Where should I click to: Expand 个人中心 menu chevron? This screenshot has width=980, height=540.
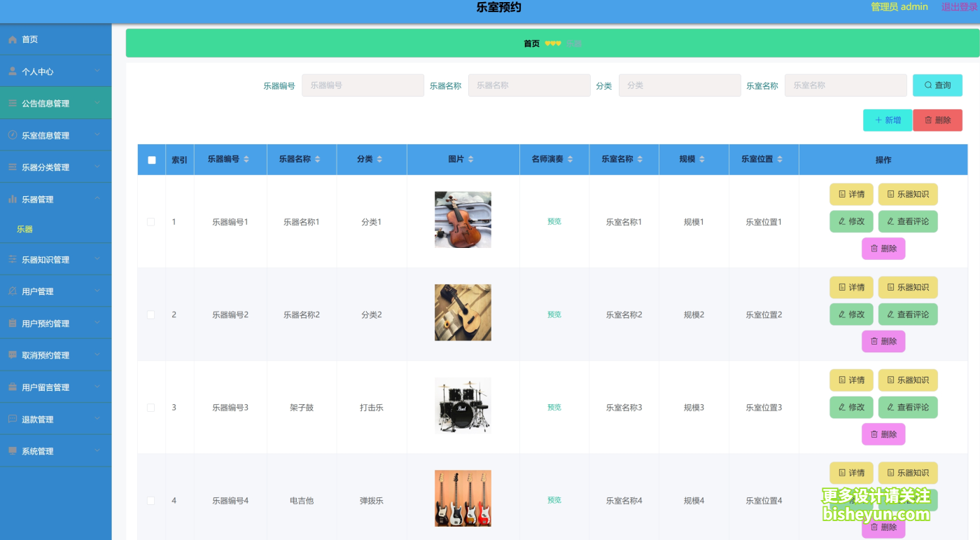[x=97, y=71]
